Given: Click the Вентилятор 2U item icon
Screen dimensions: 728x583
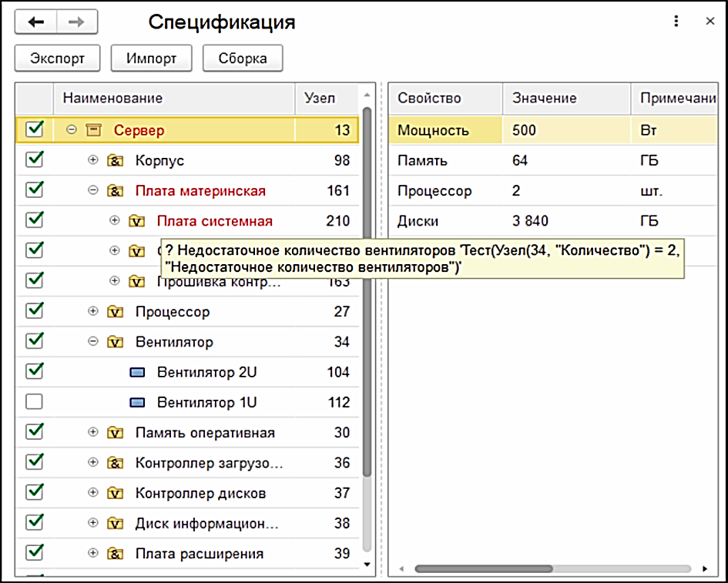Looking at the screenshot, I should pos(137,373).
